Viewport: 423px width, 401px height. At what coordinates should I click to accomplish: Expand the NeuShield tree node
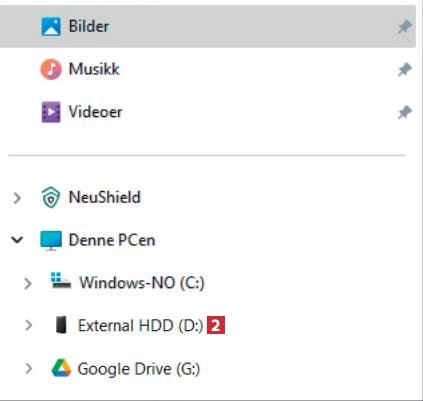point(17,198)
